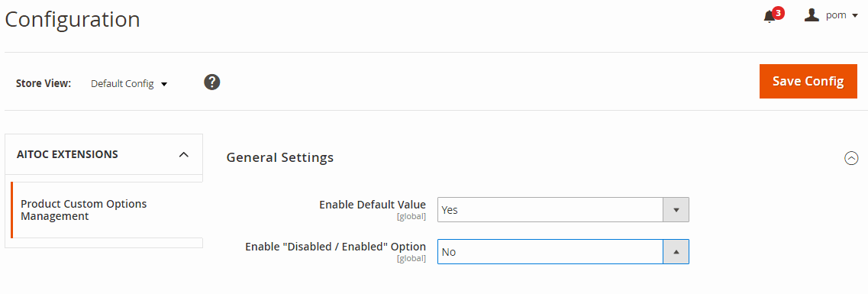Click the Disabled / Enabled option arrow button

point(676,252)
